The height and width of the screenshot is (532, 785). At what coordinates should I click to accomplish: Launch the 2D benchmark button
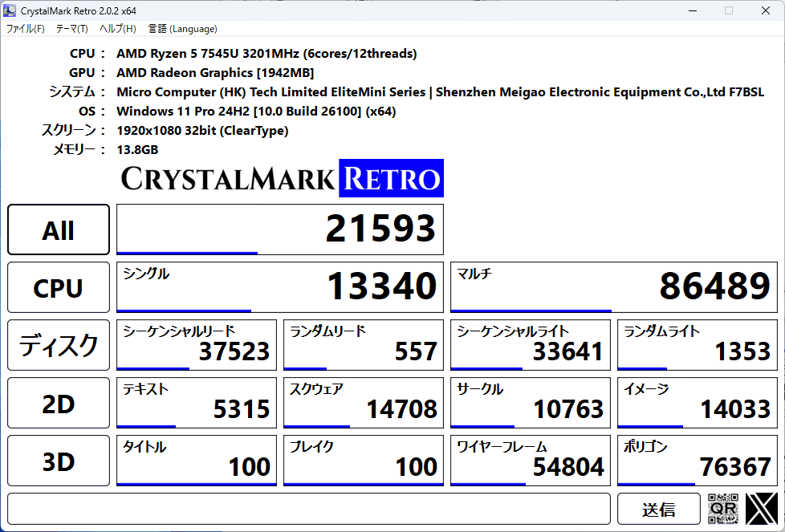[x=59, y=404]
